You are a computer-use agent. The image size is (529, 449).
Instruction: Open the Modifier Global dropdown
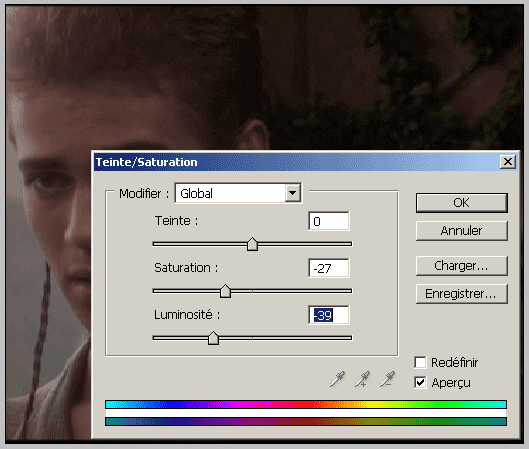(x=238, y=193)
